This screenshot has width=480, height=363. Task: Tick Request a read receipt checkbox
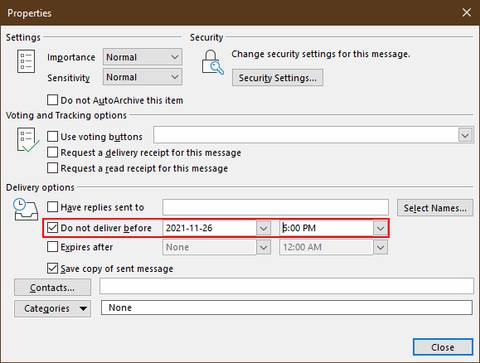coord(52,168)
